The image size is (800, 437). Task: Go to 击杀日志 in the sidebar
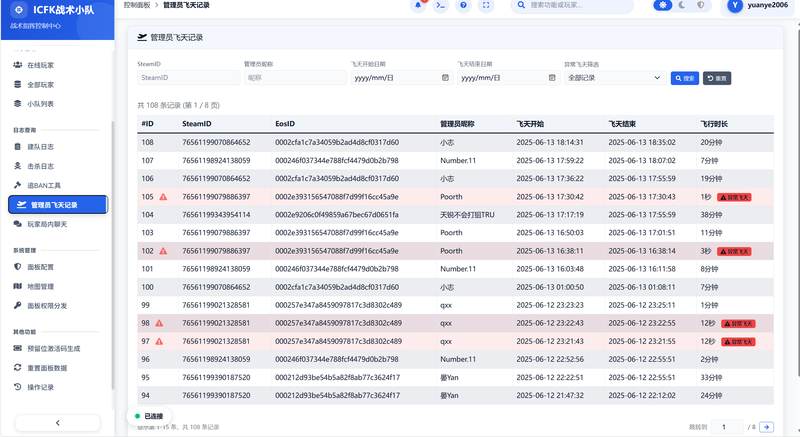point(41,166)
